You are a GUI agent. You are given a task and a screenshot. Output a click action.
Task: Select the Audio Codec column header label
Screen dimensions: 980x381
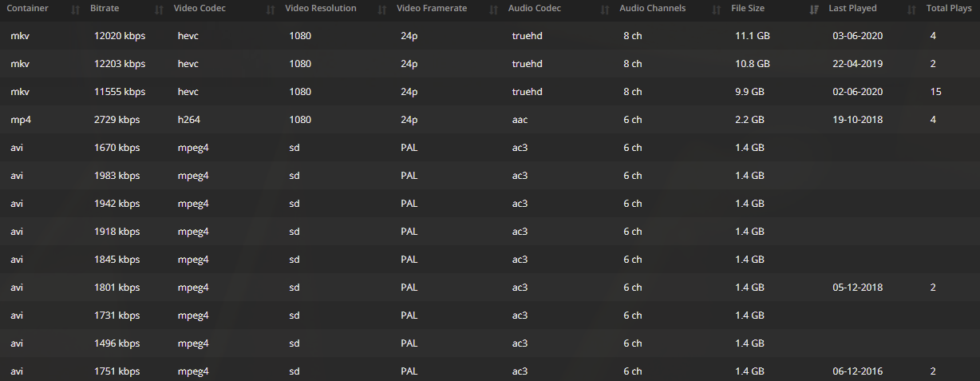click(x=534, y=9)
